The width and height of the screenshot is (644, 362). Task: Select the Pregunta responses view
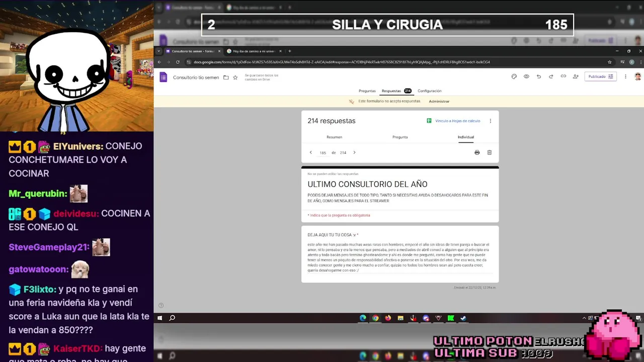coord(400,137)
